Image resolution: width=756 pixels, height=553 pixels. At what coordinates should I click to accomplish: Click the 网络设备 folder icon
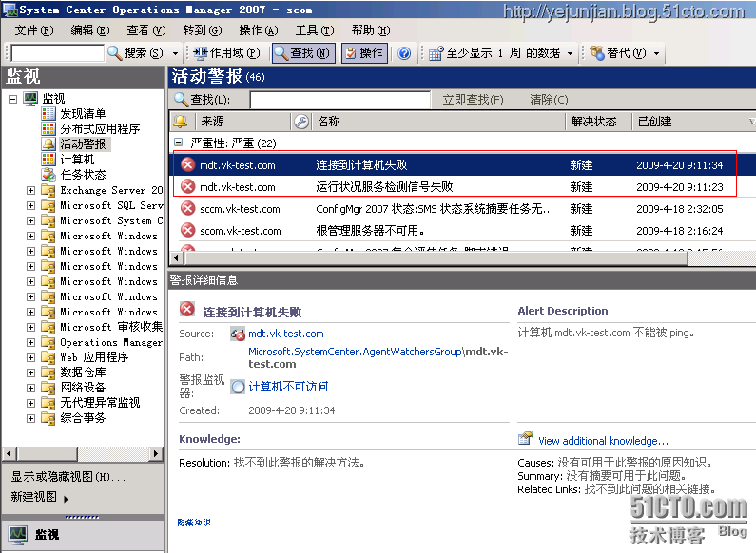[48, 388]
